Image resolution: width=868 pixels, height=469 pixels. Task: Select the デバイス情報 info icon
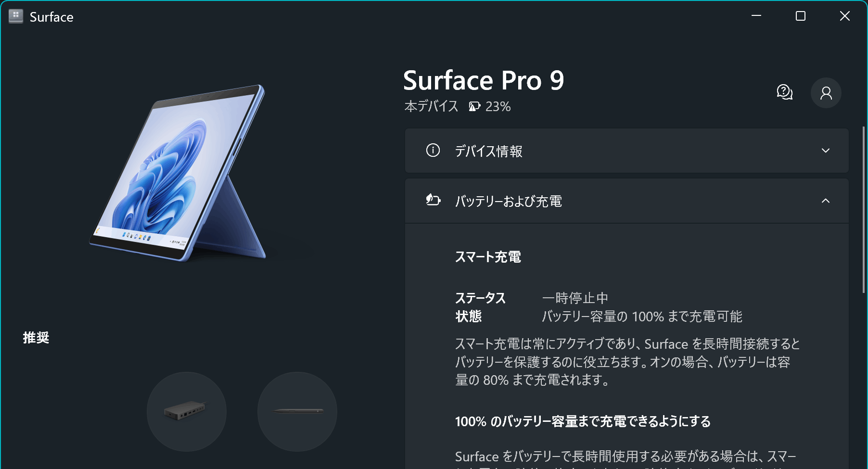[x=432, y=151]
